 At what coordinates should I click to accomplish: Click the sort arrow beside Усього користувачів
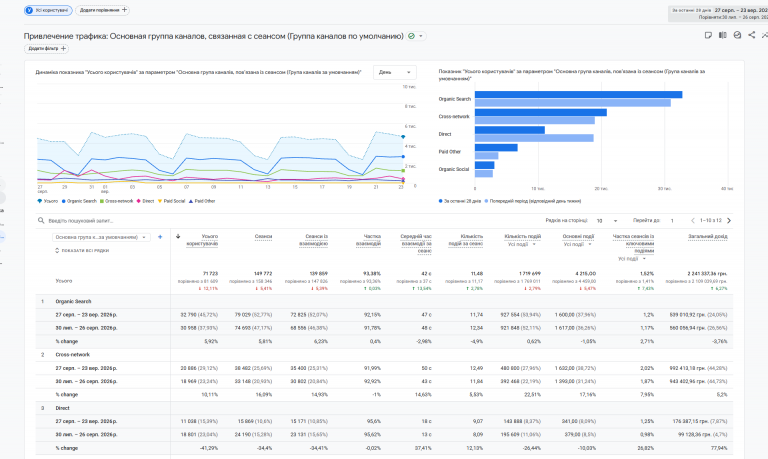click(x=178, y=237)
